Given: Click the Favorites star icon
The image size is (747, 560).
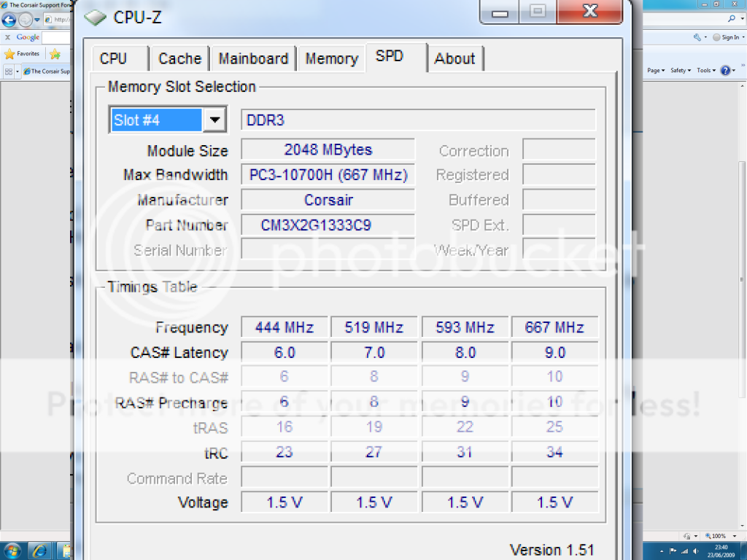Looking at the screenshot, I should (9, 54).
